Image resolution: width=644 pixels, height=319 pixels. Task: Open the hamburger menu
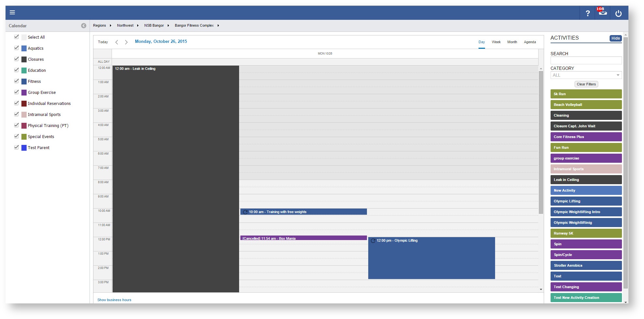12,13
